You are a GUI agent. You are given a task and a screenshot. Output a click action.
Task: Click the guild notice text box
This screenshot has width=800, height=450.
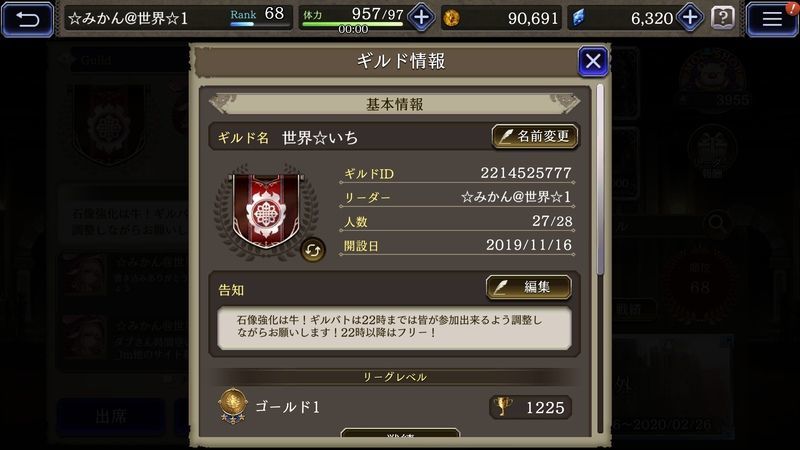tap(394, 328)
